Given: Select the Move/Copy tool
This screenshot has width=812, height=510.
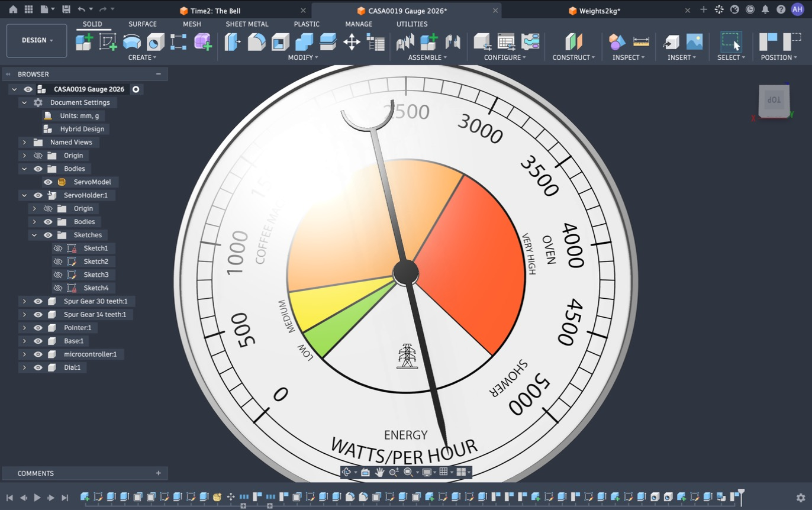Looking at the screenshot, I should 352,42.
